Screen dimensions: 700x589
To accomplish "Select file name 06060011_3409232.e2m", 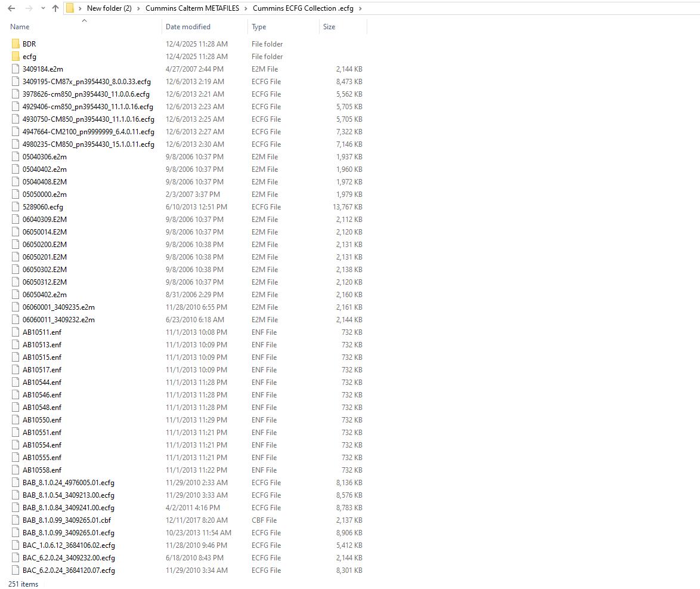I will pos(58,319).
